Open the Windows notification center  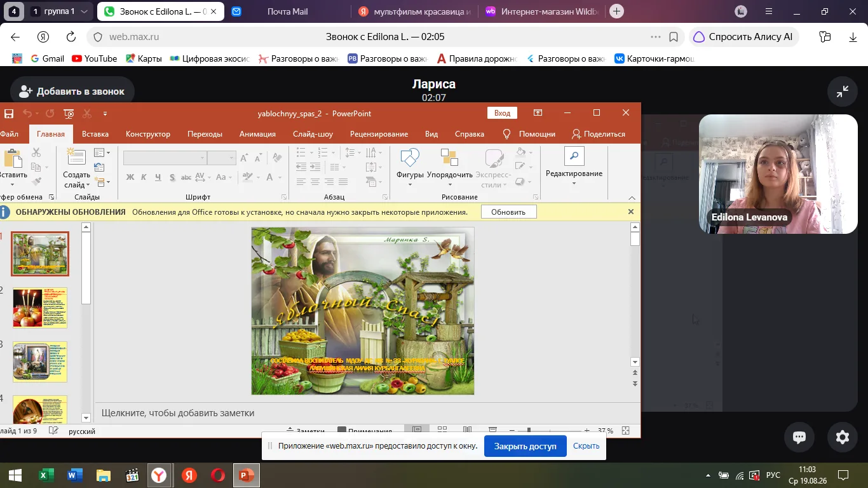[843, 475]
